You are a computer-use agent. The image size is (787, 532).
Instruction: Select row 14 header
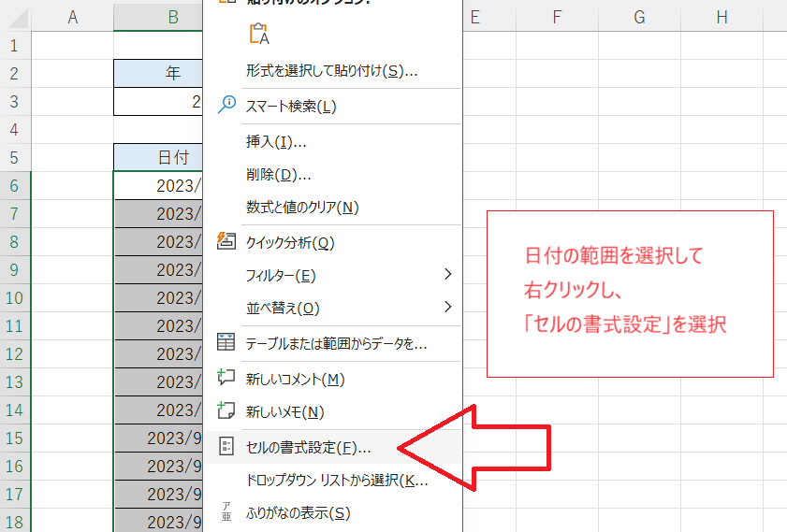[15, 410]
